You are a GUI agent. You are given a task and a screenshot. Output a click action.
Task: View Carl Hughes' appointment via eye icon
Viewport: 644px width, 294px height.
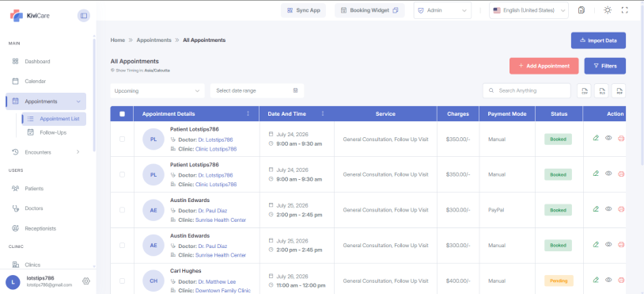point(608,280)
